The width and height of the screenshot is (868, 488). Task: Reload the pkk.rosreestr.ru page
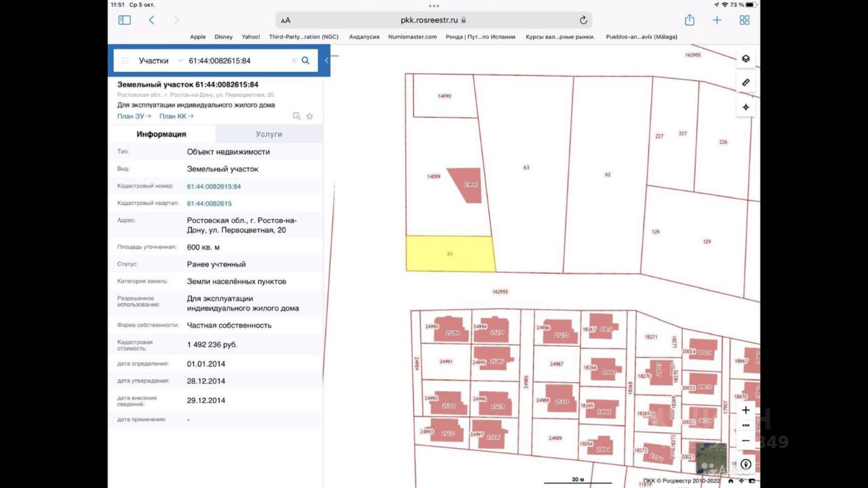[x=583, y=20]
